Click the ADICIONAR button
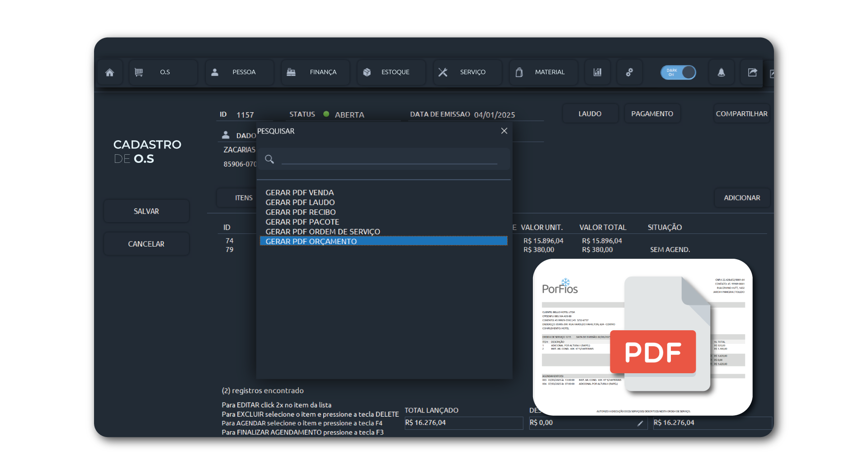Viewport: 868px width, 461px height. 741,198
